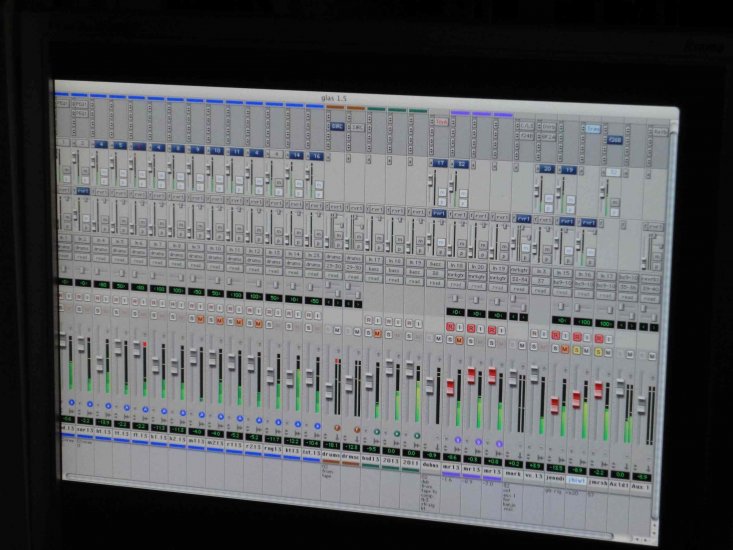Turn the ser1.5 track pan knob
733x550 pixels.
coord(90,404)
